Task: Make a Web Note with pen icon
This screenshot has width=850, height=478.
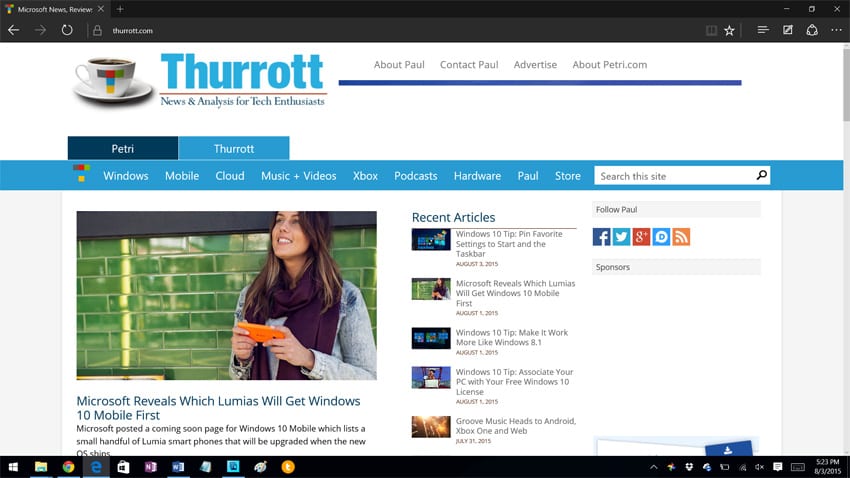Action: [x=788, y=30]
